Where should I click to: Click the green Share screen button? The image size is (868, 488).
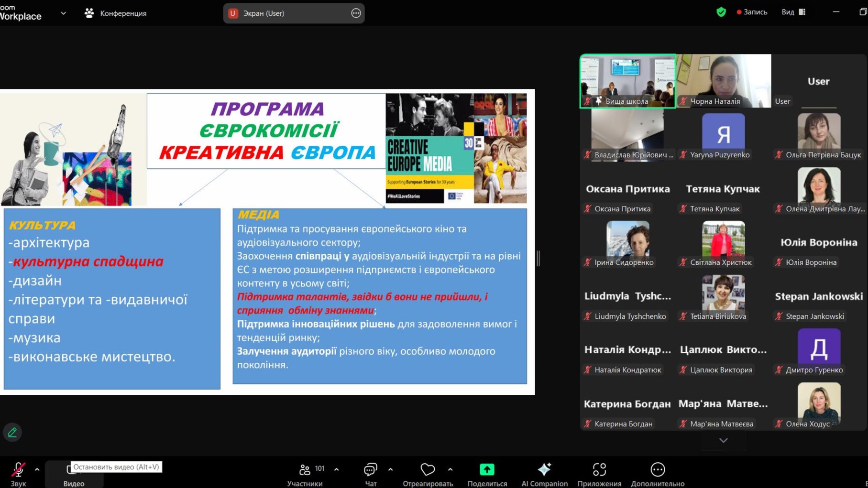tap(487, 470)
